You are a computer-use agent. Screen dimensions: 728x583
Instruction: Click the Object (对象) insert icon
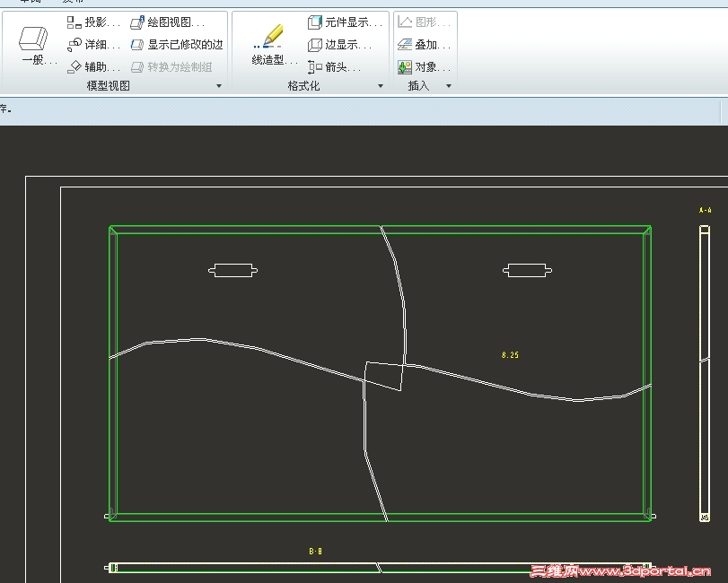coord(405,66)
